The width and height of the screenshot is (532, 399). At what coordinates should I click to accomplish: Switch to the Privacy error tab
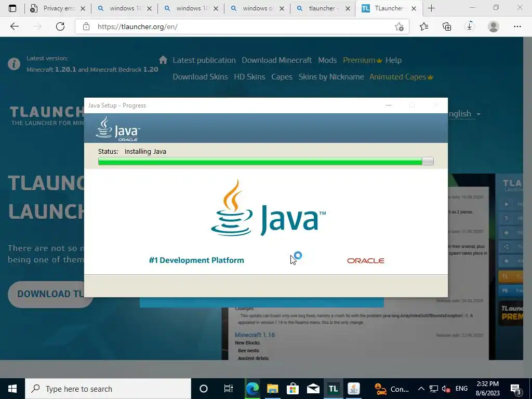[x=58, y=8]
